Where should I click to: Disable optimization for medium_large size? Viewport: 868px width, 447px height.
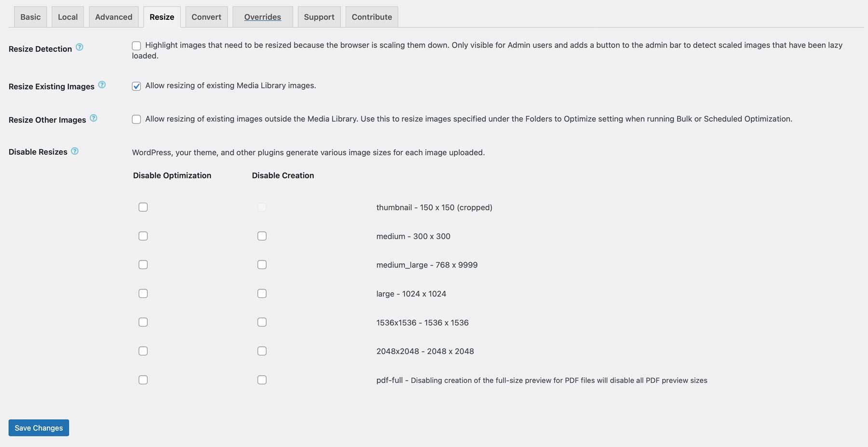[x=143, y=264]
